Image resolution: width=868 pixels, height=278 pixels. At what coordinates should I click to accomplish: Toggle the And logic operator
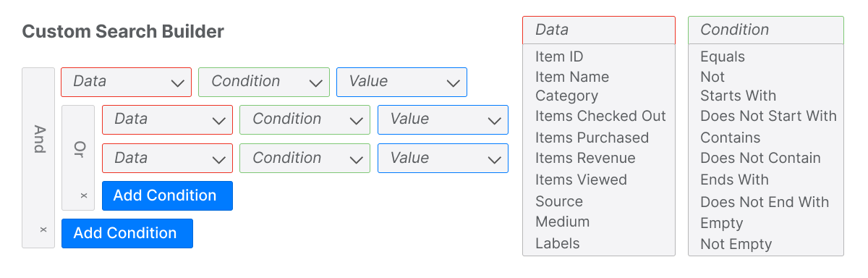(x=39, y=138)
